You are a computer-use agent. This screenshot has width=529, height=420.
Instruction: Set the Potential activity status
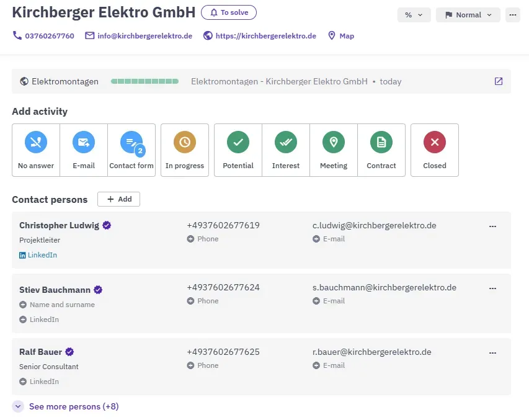coord(238,150)
